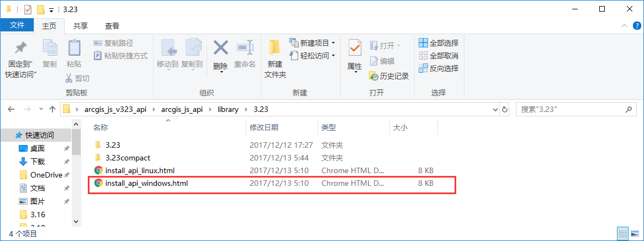The image size is (644, 241).
Task: Switch to large icons view toggle
Action: (x=635, y=233)
